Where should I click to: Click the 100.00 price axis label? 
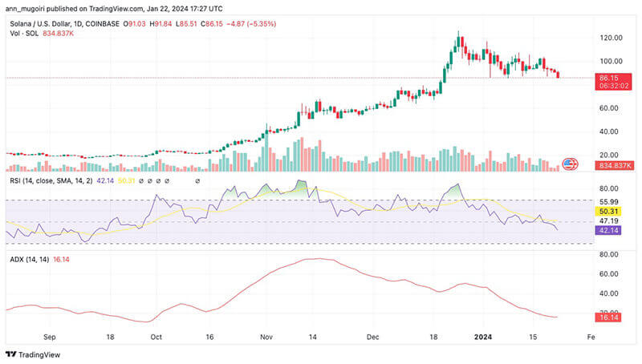point(611,62)
